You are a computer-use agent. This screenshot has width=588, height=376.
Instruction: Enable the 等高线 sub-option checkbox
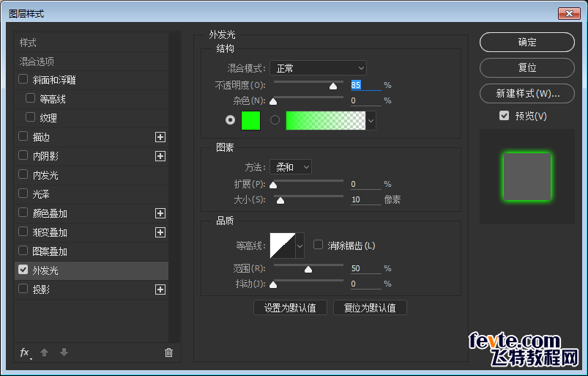click(x=30, y=98)
